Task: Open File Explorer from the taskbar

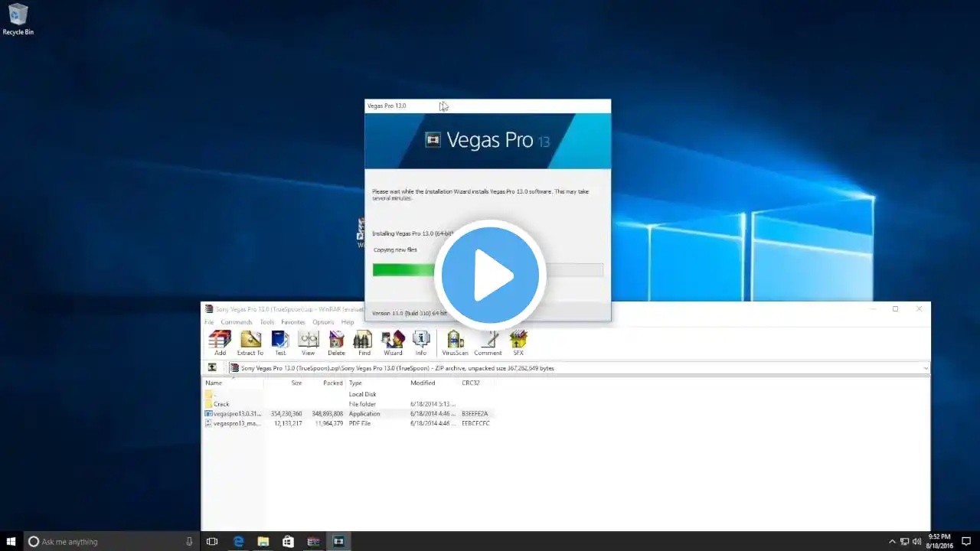Action: point(263,541)
